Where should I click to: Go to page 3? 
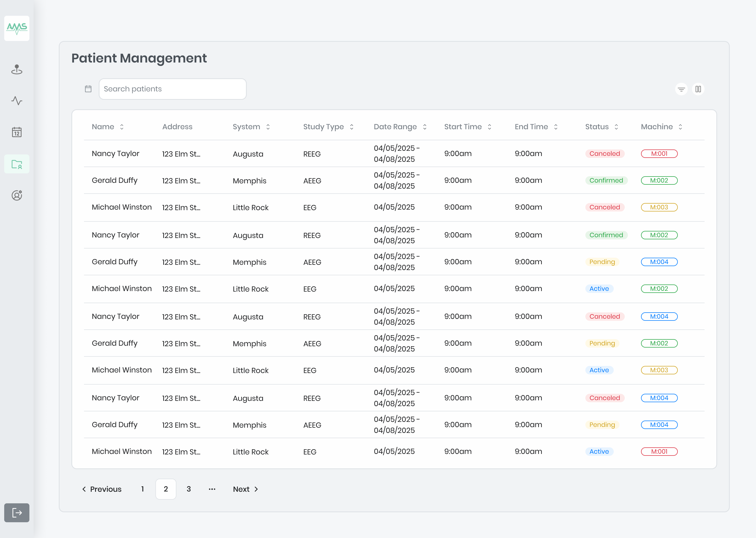189,489
